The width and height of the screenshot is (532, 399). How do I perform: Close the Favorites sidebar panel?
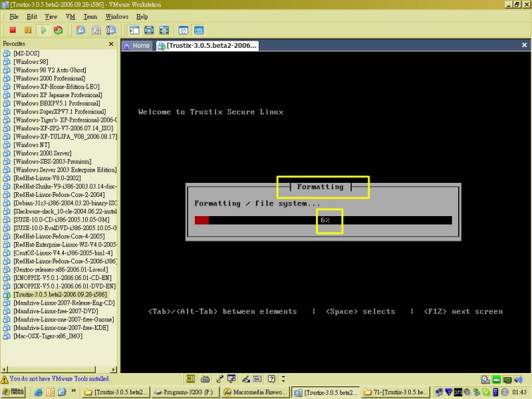[x=111, y=44]
